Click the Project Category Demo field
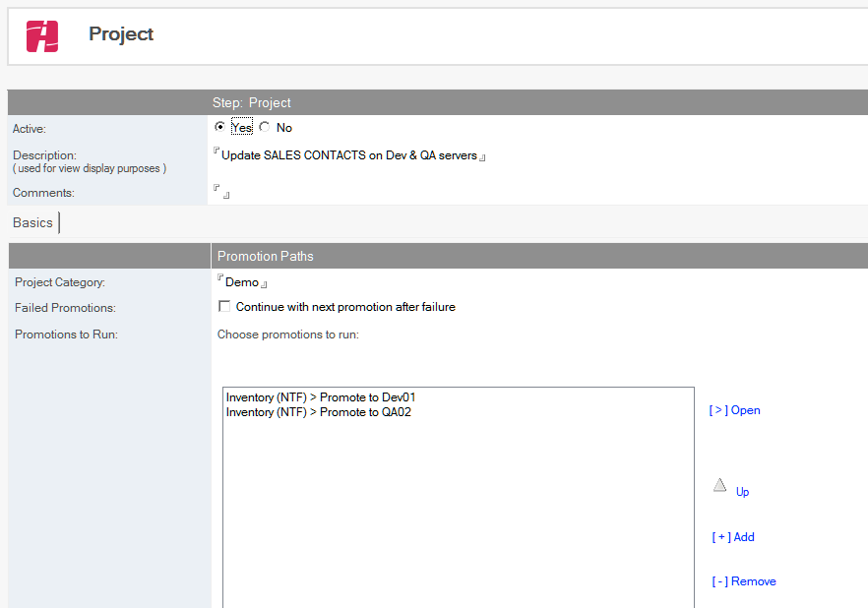The image size is (868, 608). coord(242,282)
